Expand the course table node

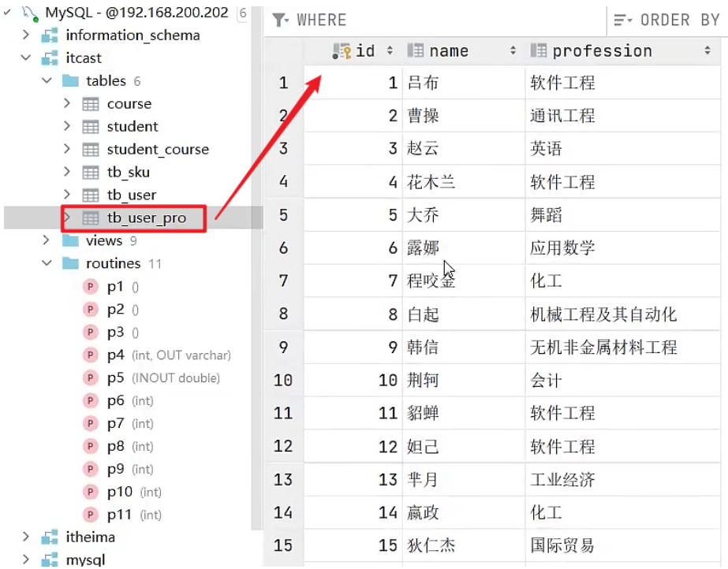[67, 103]
